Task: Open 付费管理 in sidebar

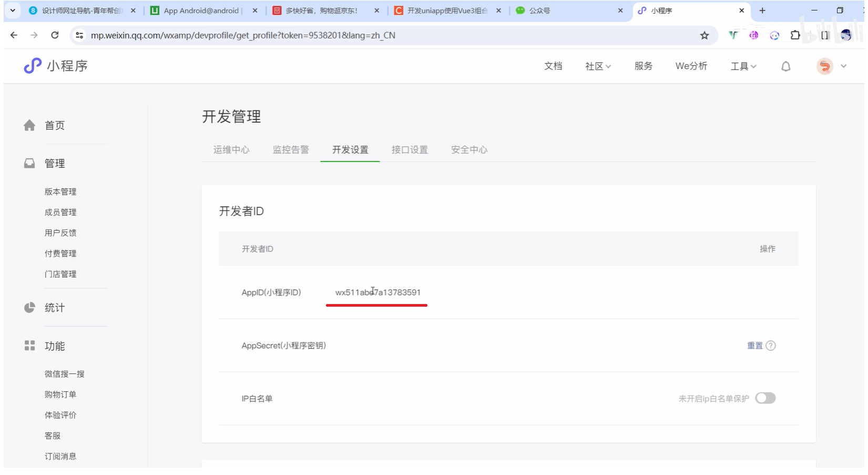Action: (60, 254)
